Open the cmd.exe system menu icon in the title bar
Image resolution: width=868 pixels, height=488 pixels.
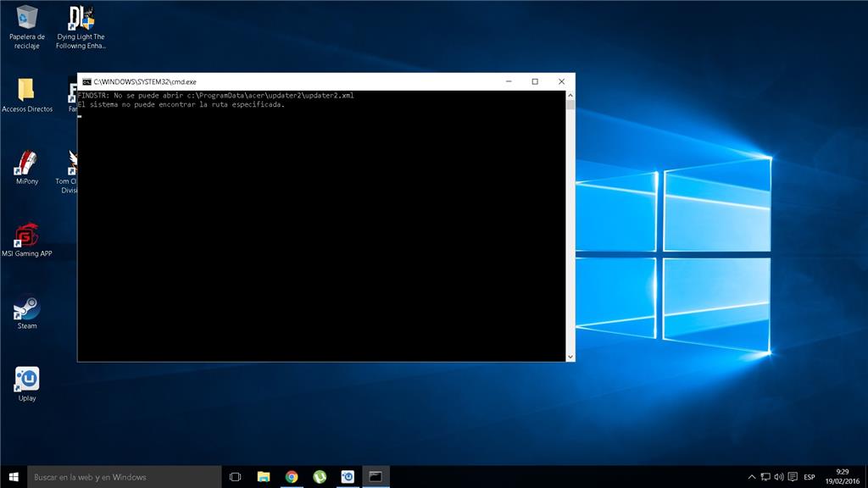(86, 81)
